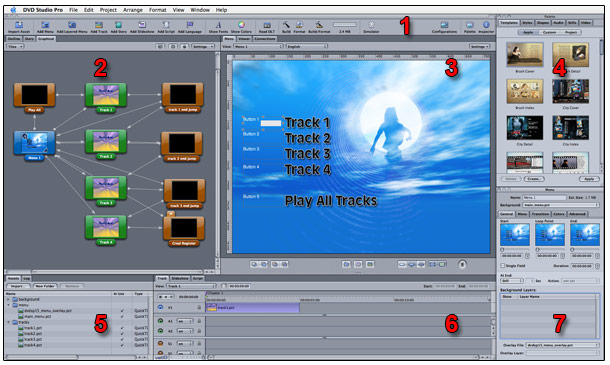Switch to the Connections tab
Screen dimensions: 610x365
(265, 39)
